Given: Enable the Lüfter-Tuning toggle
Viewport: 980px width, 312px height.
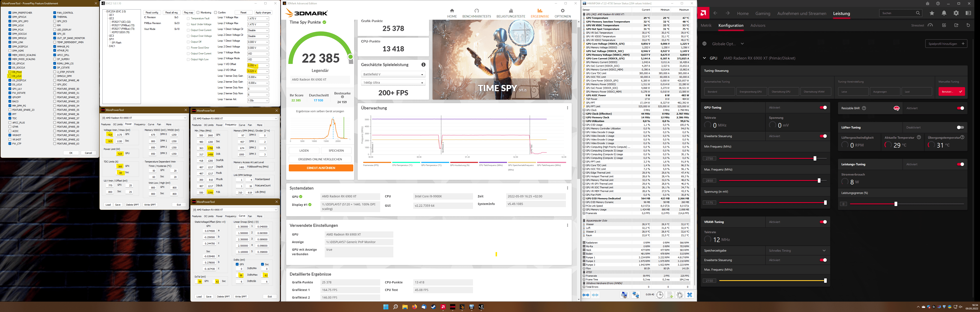Looking at the screenshot, I should (x=960, y=127).
